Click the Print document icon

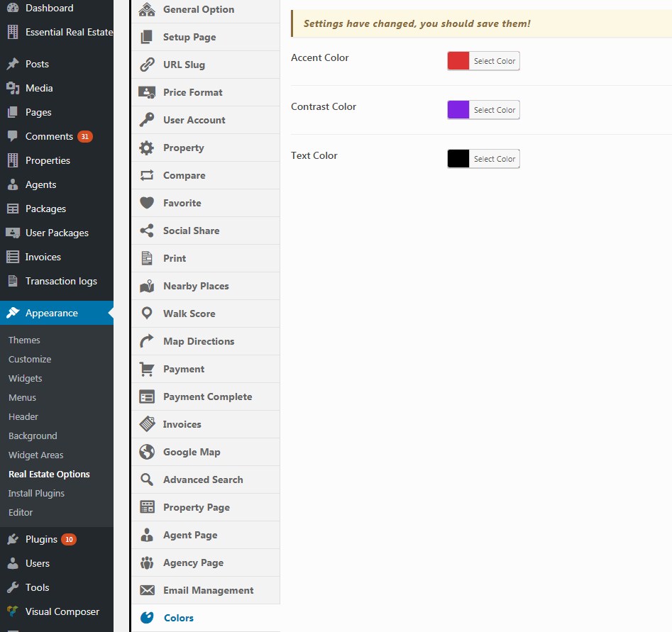147,258
